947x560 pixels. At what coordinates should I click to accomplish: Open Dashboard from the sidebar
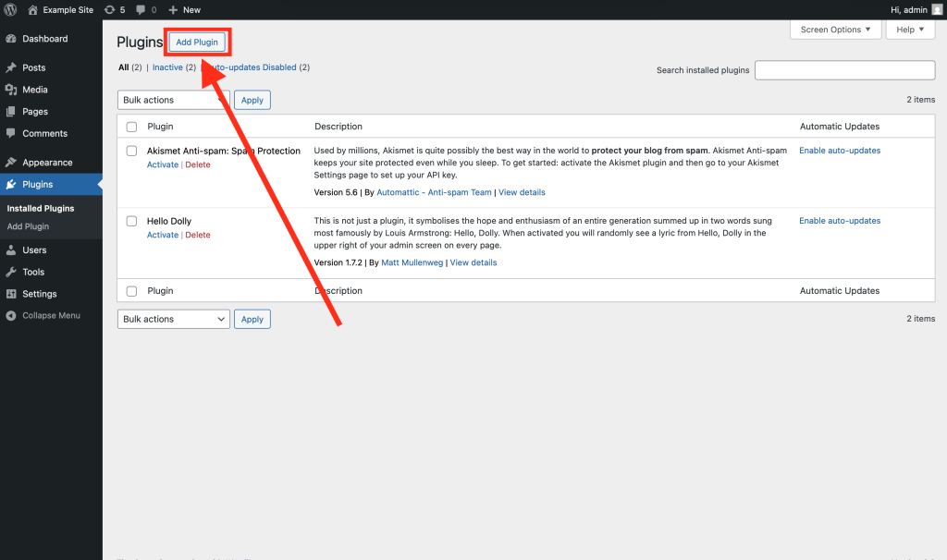tap(44, 39)
